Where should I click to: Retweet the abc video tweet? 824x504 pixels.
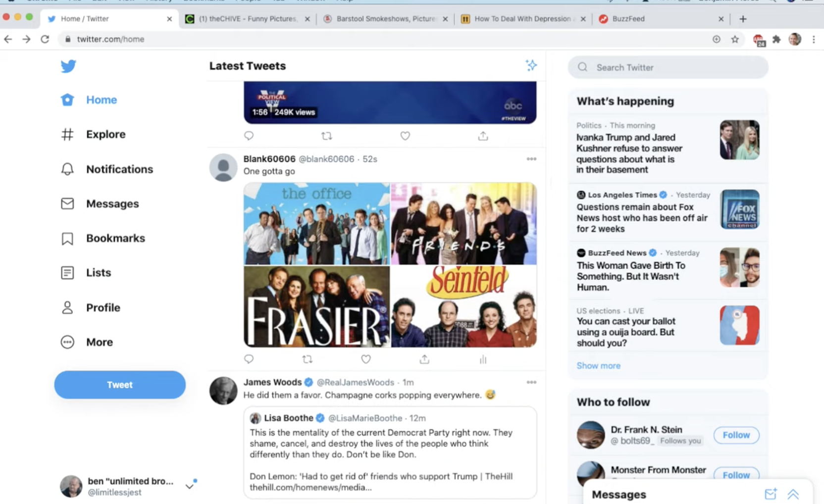pyautogui.click(x=327, y=136)
